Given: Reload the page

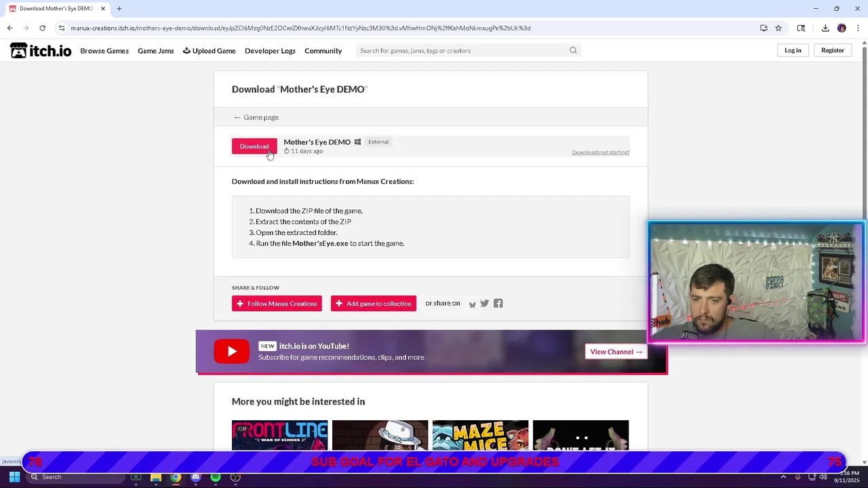Looking at the screenshot, I should pyautogui.click(x=42, y=28).
